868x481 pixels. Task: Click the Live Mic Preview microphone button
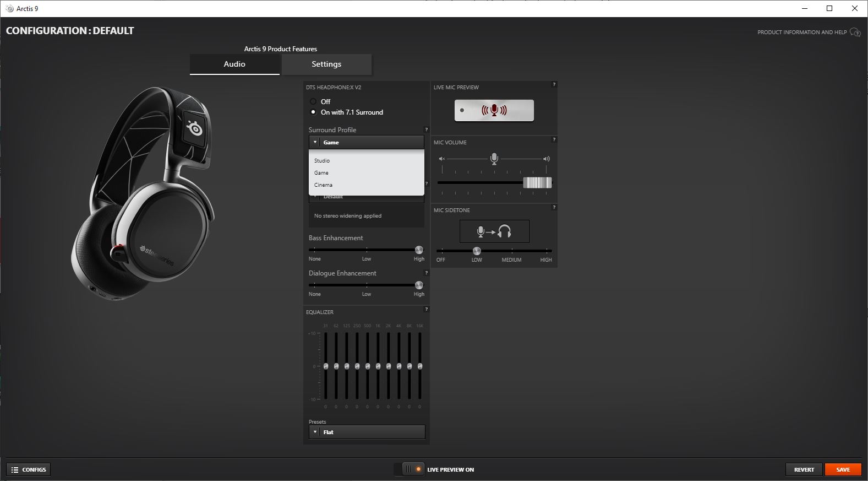coord(494,111)
